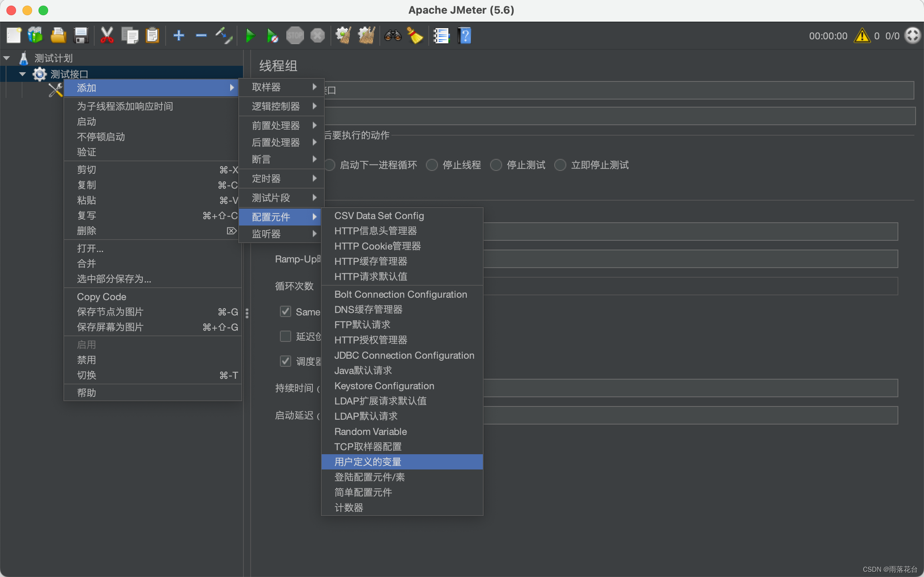The image size is (924, 577).
Task: Select the 立即停止测试 radio button
Action: 560,165
